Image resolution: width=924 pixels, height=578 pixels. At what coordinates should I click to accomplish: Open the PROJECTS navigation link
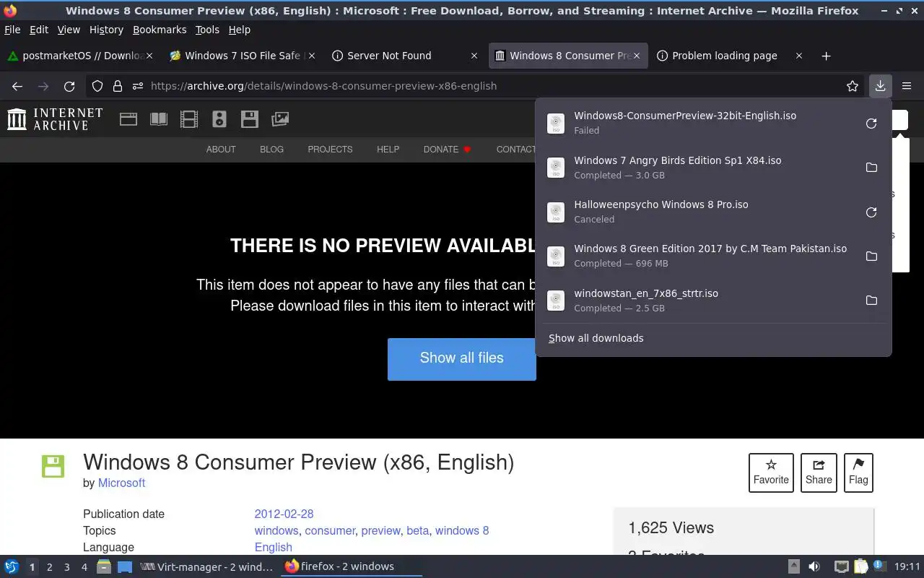pos(330,150)
